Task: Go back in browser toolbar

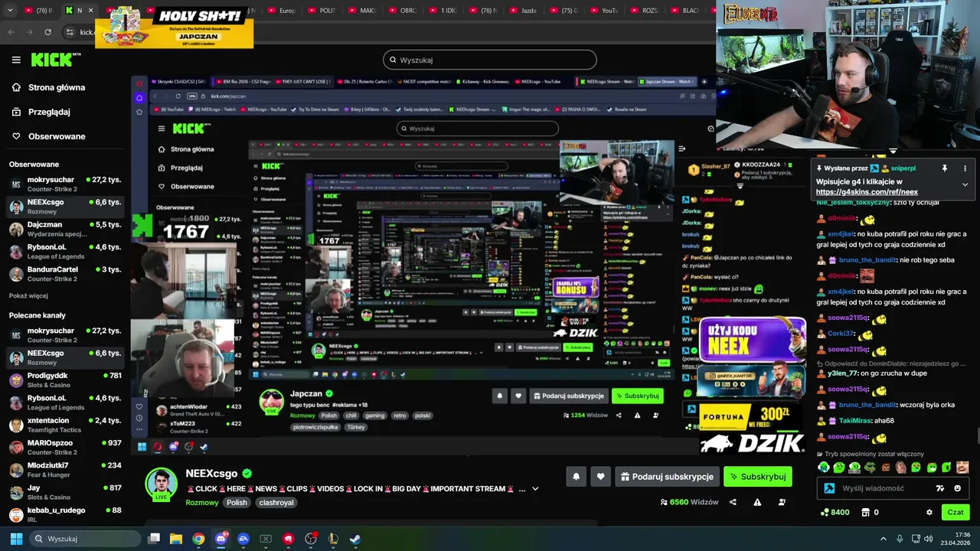Action: coord(11,32)
